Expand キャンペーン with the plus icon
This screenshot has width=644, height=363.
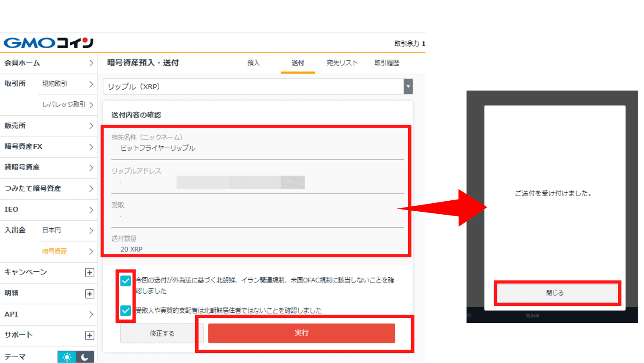pos(90,273)
